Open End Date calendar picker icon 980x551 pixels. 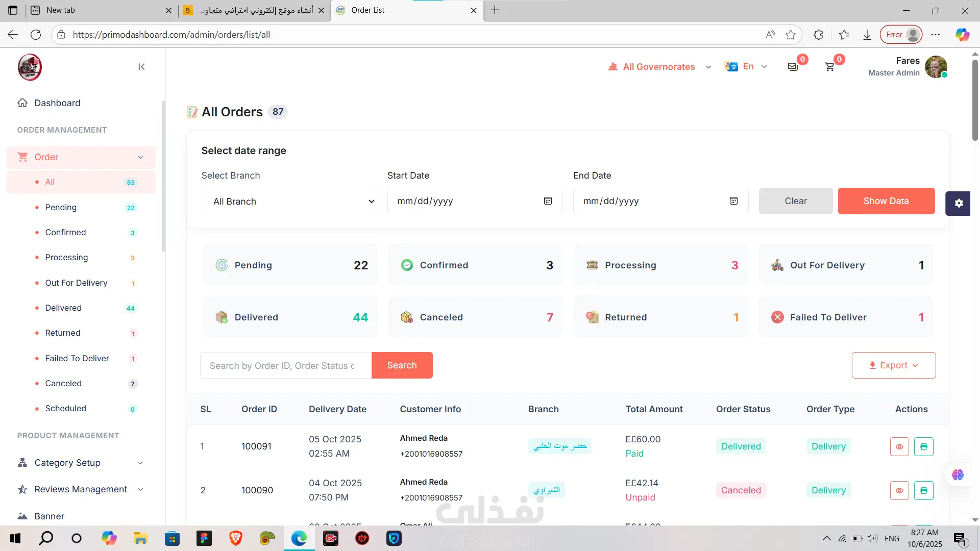pyautogui.click(x=733, y=201)
